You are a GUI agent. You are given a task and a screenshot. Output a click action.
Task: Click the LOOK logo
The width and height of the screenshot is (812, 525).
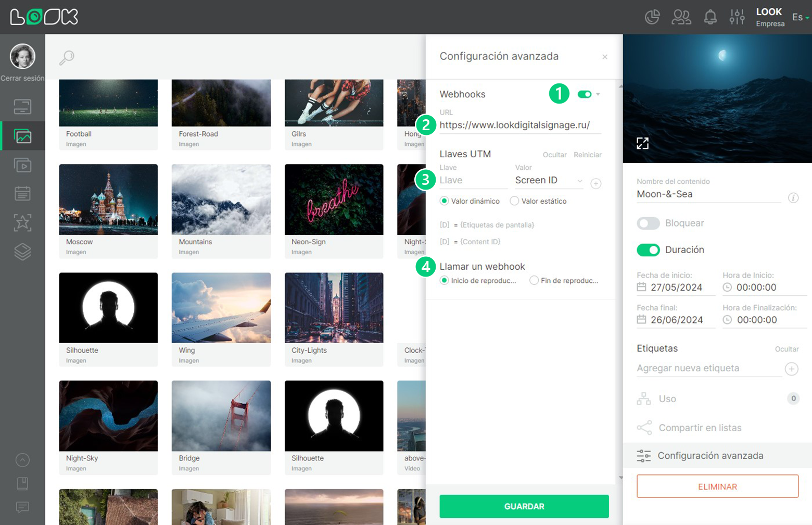(x=44, y=17)
